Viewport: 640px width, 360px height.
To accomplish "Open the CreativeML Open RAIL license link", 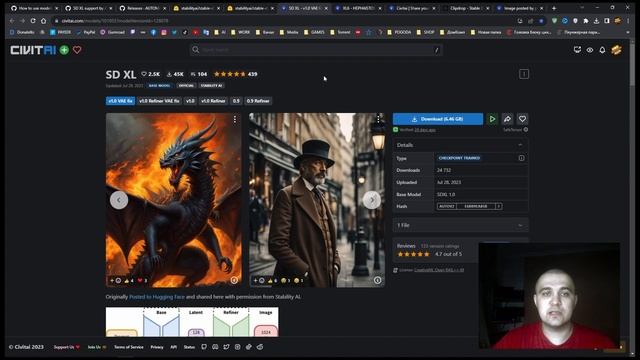I will click(x=439, y=270).
